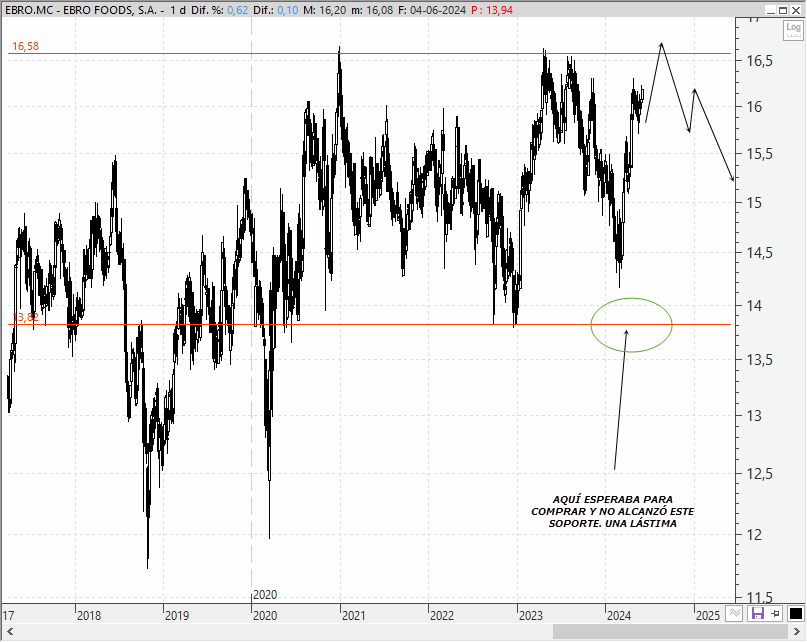Click the 14,5 price axis label
807x642 pixels.
pos(760,253)
